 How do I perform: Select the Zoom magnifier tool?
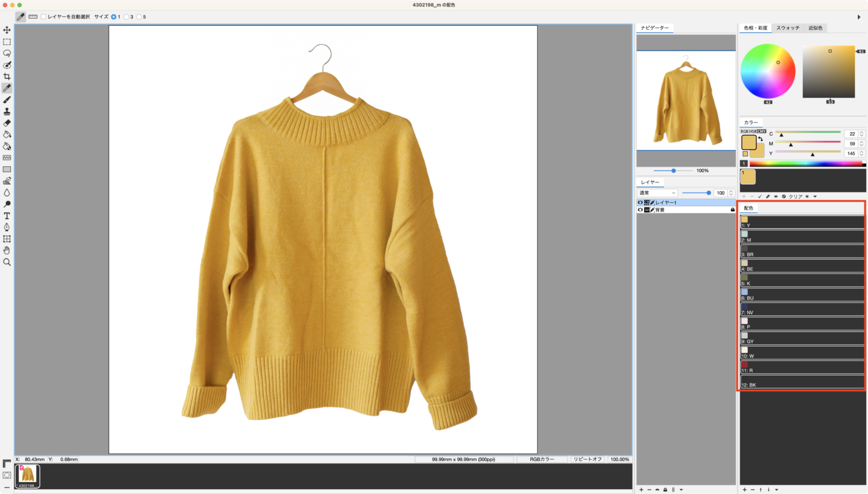(7, 262)
